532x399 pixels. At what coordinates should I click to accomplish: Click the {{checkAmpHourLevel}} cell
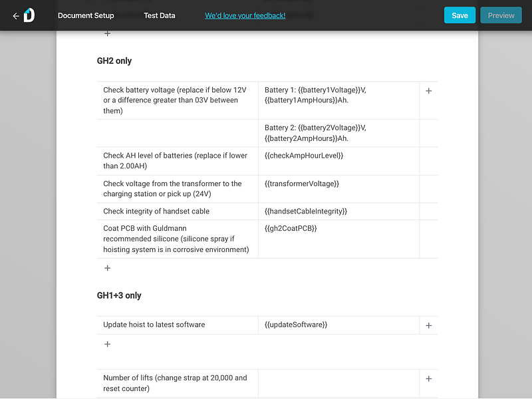click(338, 161)
